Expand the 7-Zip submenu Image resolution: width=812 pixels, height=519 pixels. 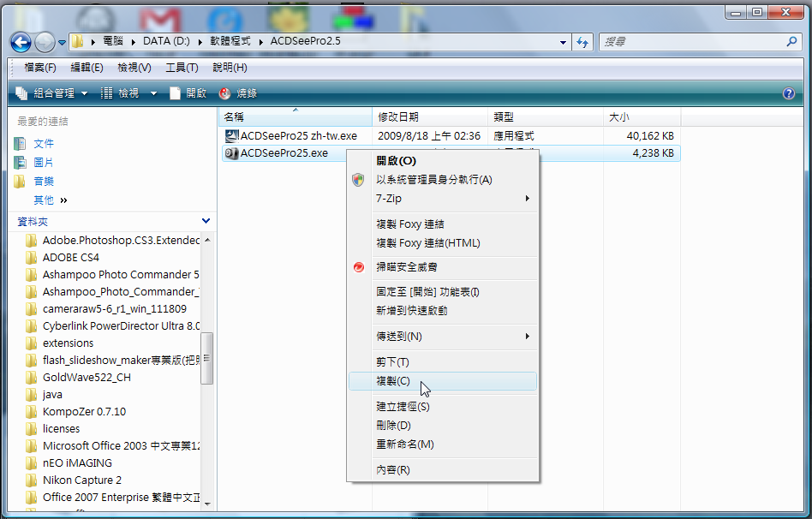click(x=527, y=199)
